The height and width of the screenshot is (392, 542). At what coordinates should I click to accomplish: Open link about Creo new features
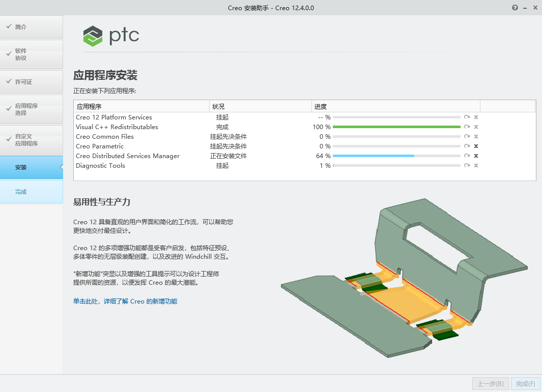point(125,301)
